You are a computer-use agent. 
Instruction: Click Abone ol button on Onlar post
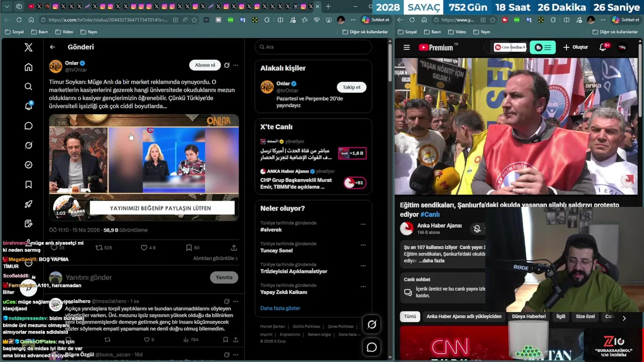point(205,65)
